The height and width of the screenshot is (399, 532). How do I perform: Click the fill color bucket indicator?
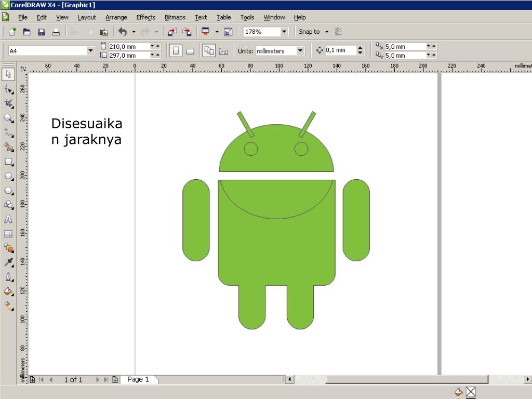[458, 392]
